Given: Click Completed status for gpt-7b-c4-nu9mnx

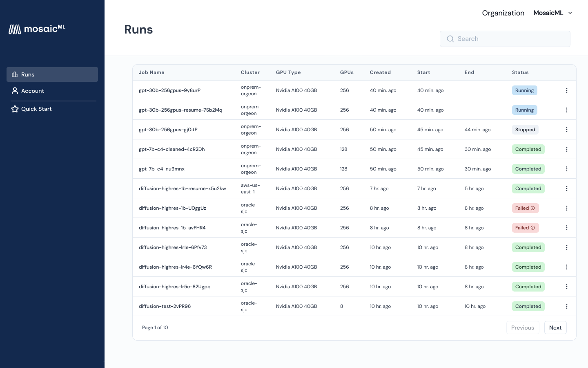Looking at the screenshot, I should pos(528,169).
